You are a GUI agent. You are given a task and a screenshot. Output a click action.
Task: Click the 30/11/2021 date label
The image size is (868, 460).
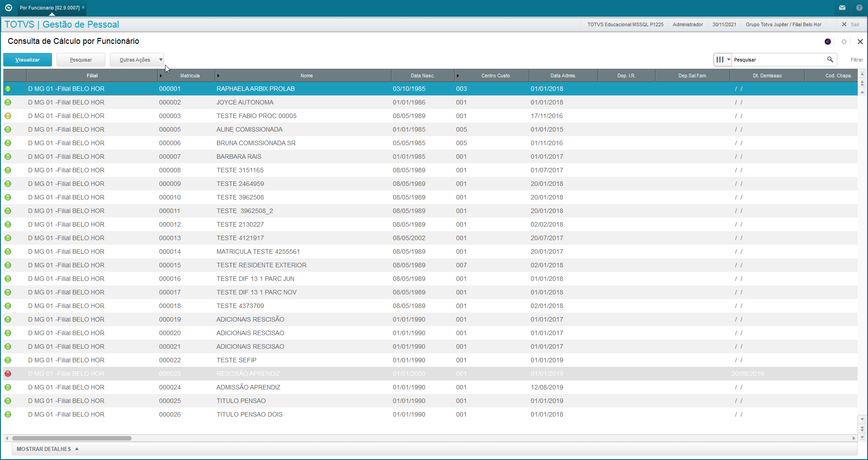point(724,24)
